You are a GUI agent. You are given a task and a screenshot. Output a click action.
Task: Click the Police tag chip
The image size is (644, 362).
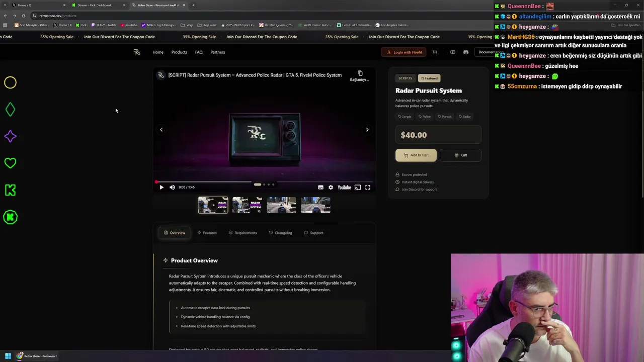425,116
